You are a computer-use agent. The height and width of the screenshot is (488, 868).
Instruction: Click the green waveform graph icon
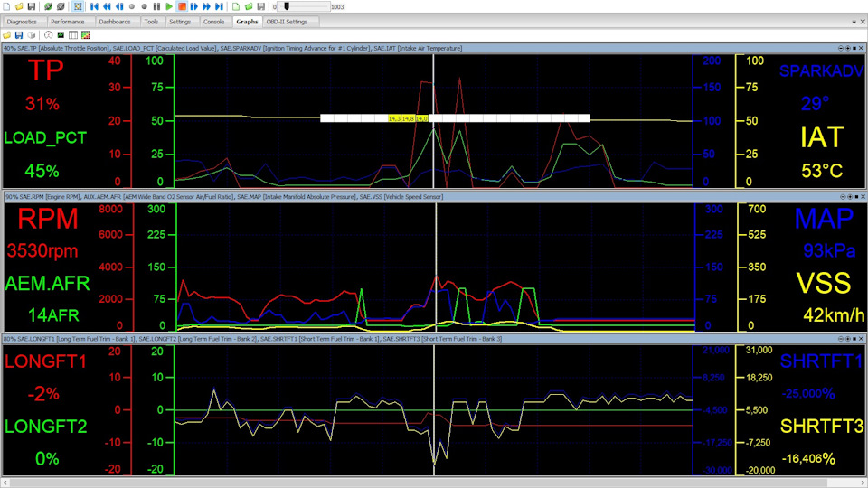[61, 35]
